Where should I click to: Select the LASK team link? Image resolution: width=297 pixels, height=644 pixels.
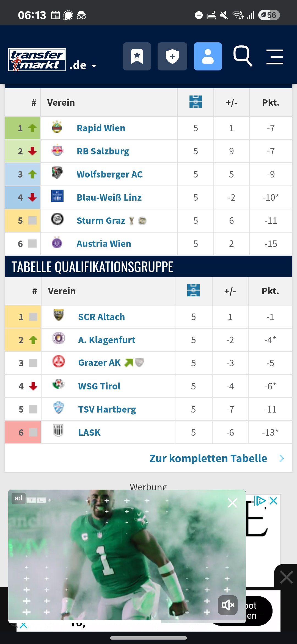(89, 433)
